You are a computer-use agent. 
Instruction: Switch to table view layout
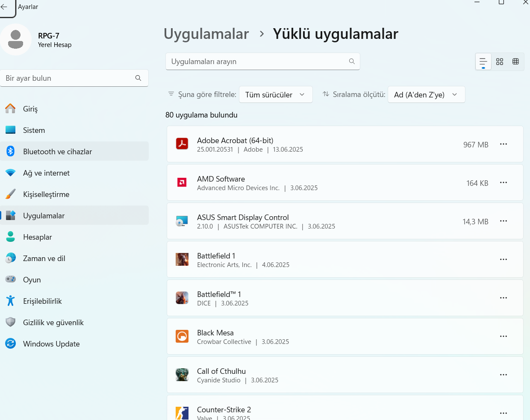click(x=515, y=62)
